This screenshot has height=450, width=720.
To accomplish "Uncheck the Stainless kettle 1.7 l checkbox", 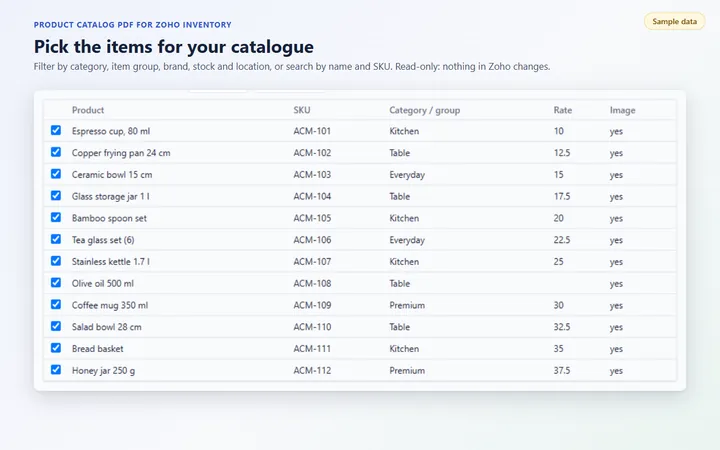I will pyautogui.click(x=56, y=261).
